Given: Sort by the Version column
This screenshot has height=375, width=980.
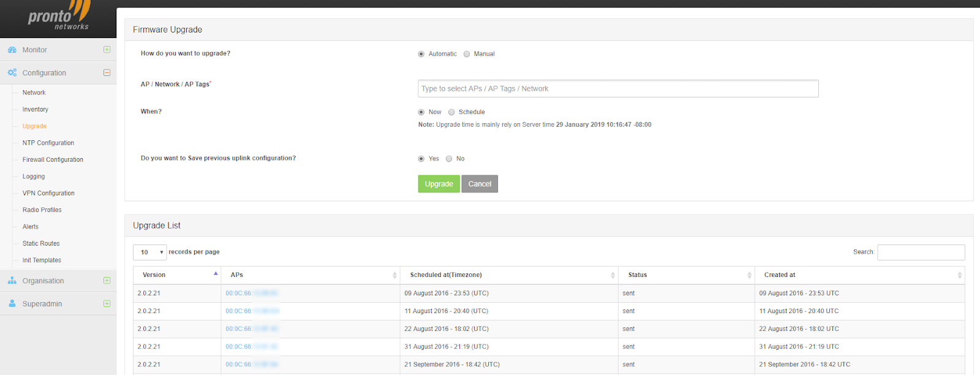Looking at the screenshot, I should pyautogui.click(x=176, y=275).
